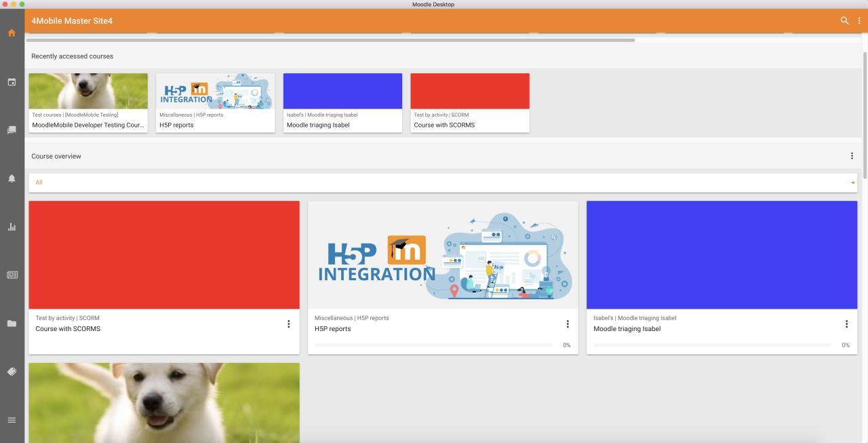
Task: Click the search magnifier in header
Action: pos(844,20)
